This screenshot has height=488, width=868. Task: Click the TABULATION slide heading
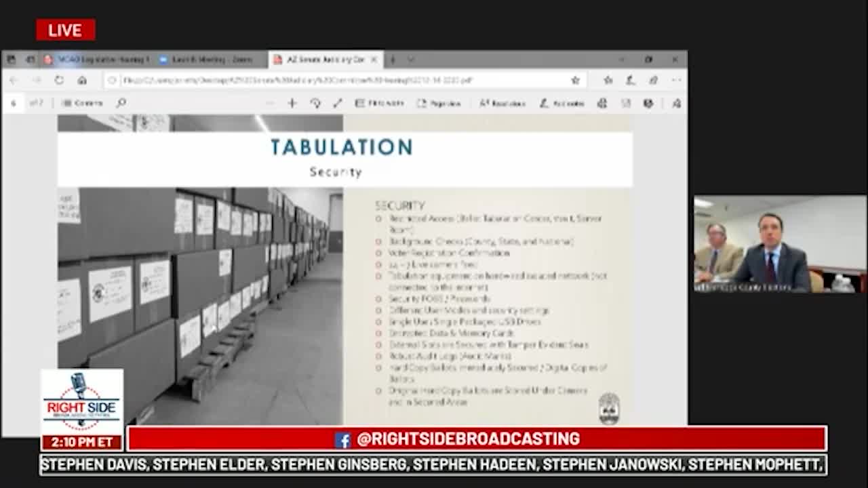pos(341,147)
